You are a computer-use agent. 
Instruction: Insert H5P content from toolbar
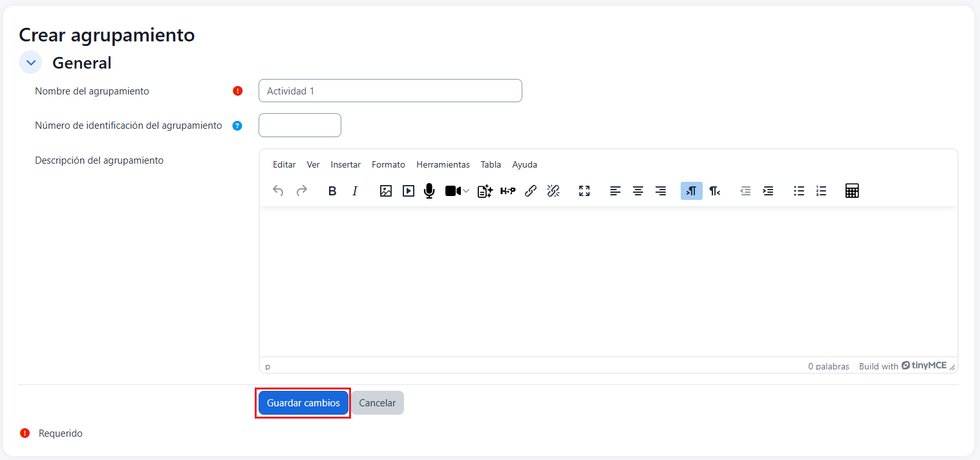coord(507,191)
